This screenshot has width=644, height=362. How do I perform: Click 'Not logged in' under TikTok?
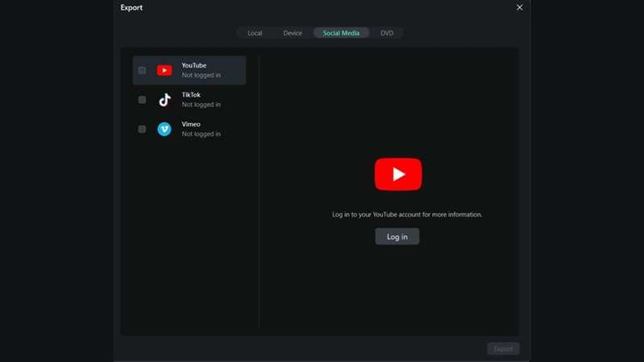click(201, 105)
